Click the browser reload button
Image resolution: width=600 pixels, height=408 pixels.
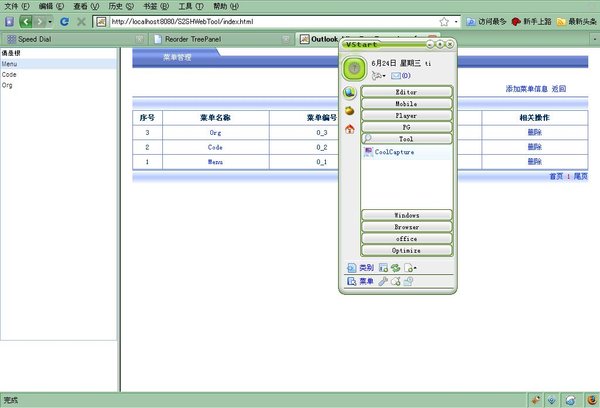coord(64,21)
